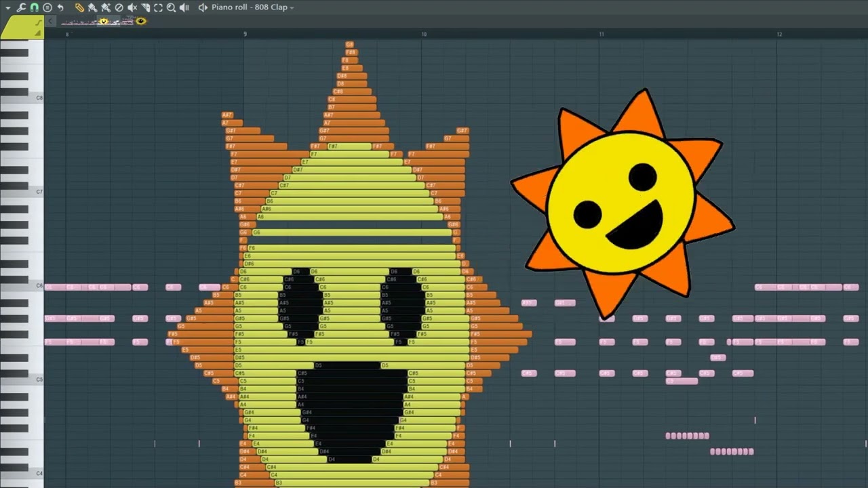The height and width of the screenshot is (488, 868).
Task: Select the selection marquee tool
Action: click(x=158, y=7)
